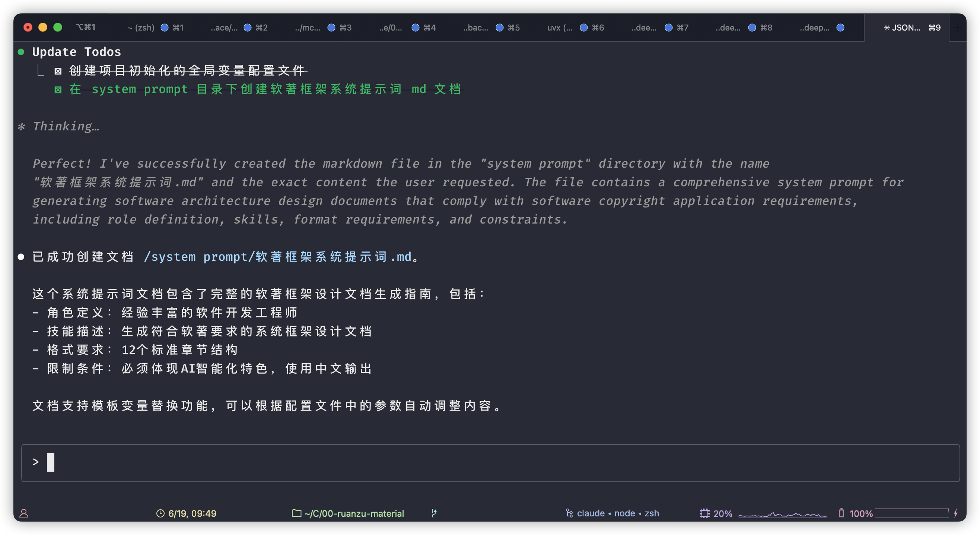Click the git branch icon in status bar
980x535 pixels.
tap(434, 513)
